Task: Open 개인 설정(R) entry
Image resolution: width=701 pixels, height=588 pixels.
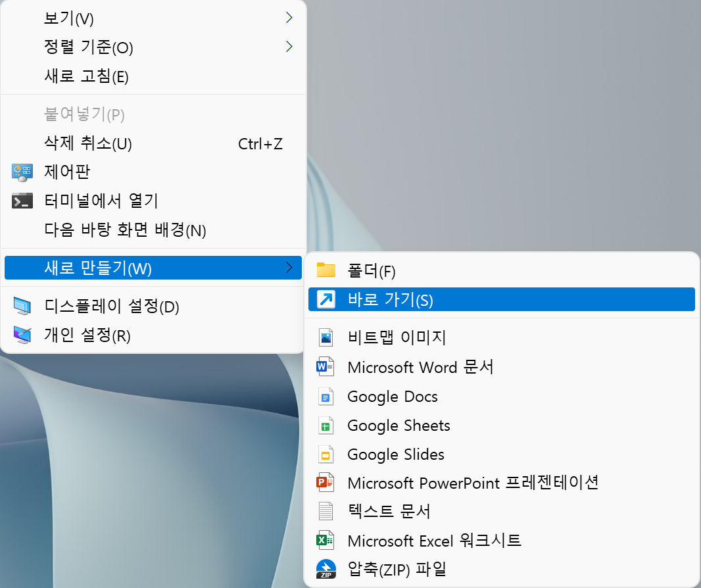Action: (153, 335)
